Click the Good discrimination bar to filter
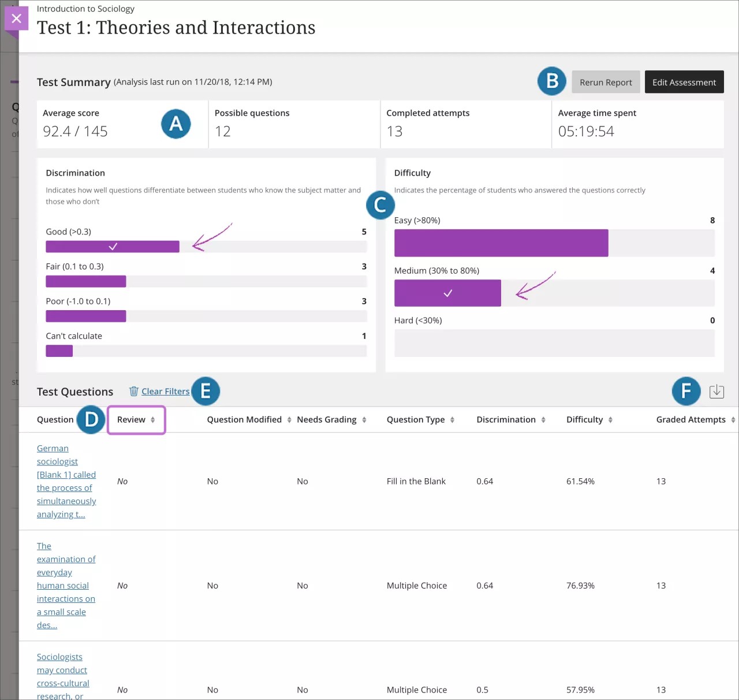The image size is (739, 700). 113,247
